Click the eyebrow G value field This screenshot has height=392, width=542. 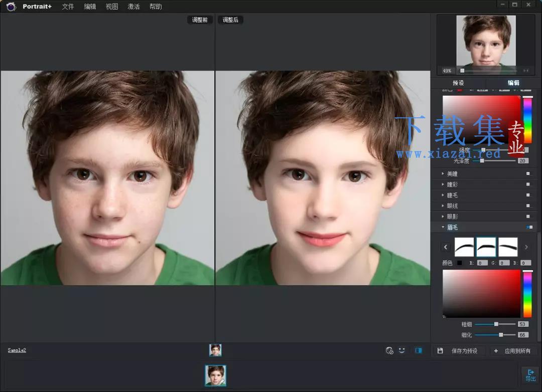point(504,263)
